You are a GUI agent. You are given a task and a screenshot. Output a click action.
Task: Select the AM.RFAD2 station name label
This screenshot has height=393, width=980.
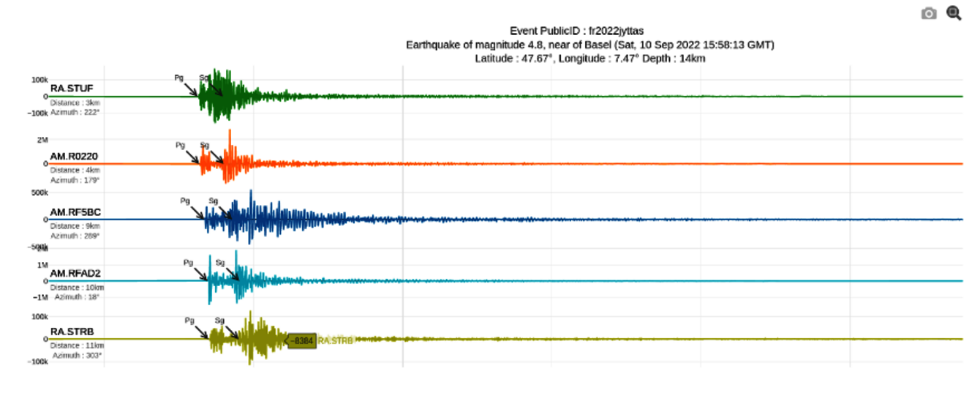tap(75, 273)
